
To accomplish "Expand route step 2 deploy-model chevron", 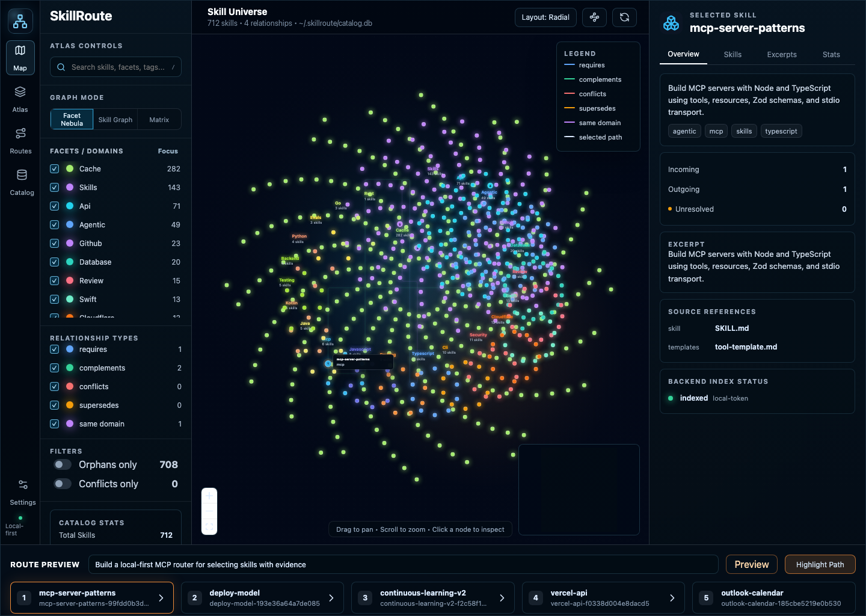I will (x=331, y=598).
